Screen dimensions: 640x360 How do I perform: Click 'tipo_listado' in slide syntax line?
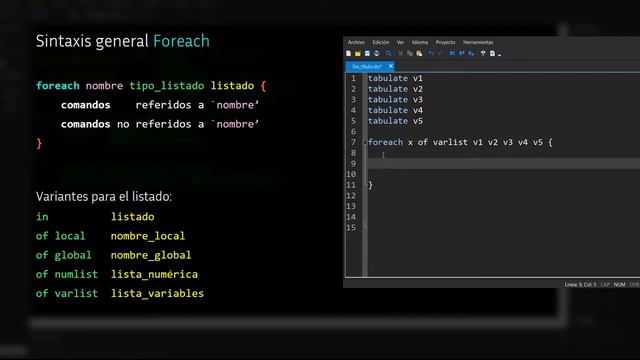[167, 86]
